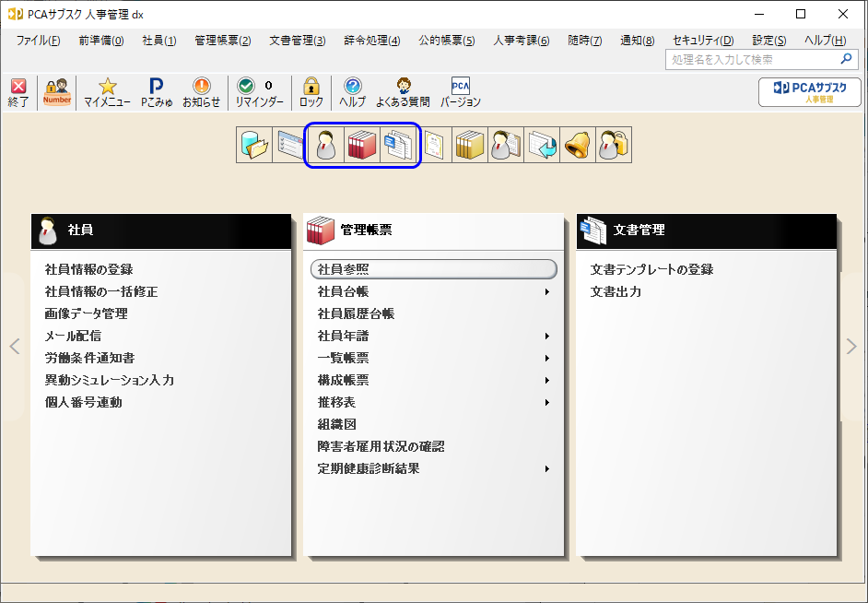Expand the 社員台帳 submenu arrow
This screenshot has width=868, height=603.
(x=547, y=291)
